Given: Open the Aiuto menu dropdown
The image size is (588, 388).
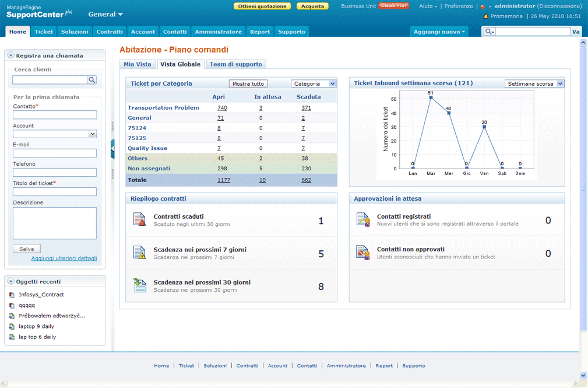Looking at the screenshot, I should [428, 6].
